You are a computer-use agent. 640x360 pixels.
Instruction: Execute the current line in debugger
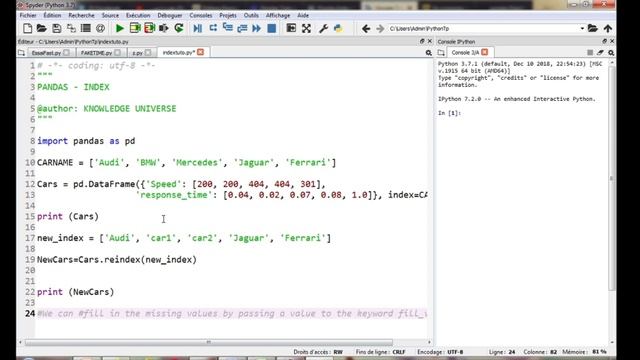tap(213, 29)
